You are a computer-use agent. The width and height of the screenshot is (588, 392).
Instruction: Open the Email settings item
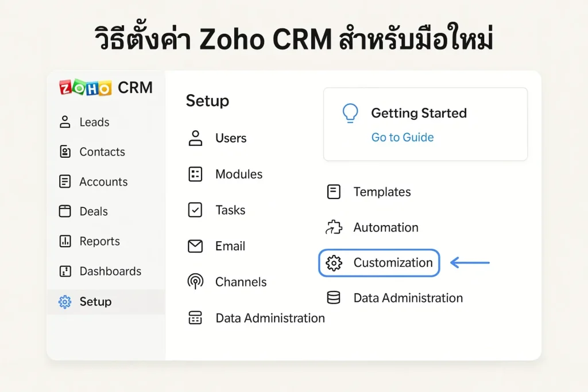click(230, 246)
